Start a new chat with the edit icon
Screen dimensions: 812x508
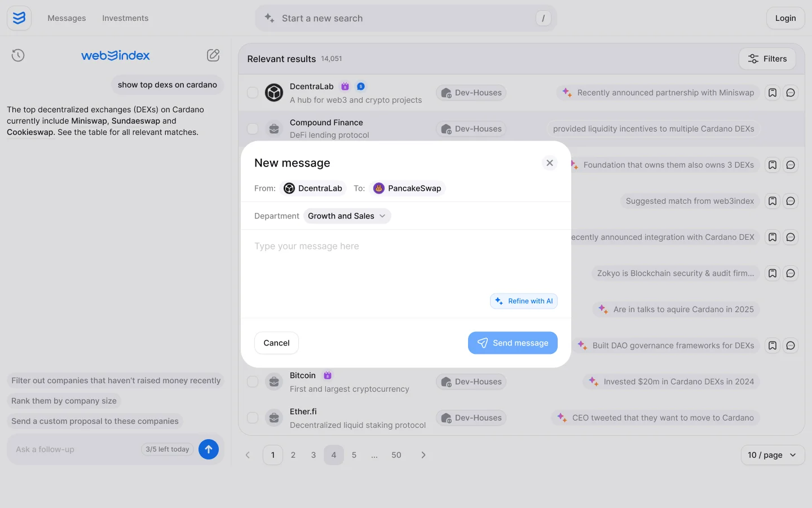pos(213,55)
